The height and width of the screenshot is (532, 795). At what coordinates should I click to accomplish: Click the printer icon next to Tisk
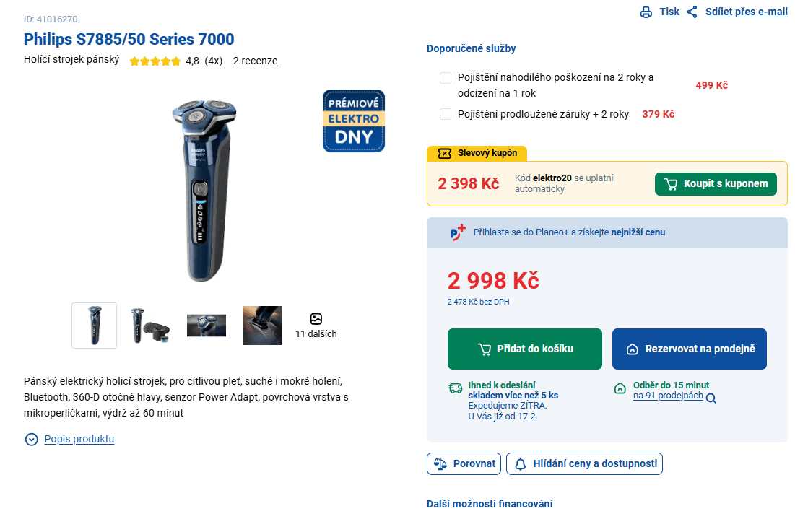(646, 12)
